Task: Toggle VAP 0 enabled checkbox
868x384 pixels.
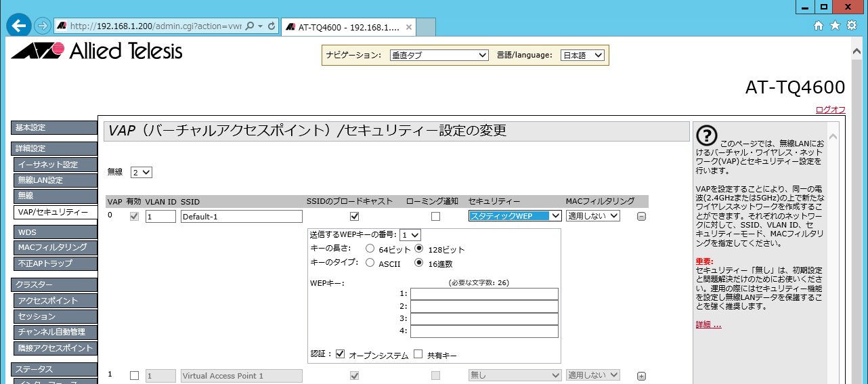Action: pos(134,217)
